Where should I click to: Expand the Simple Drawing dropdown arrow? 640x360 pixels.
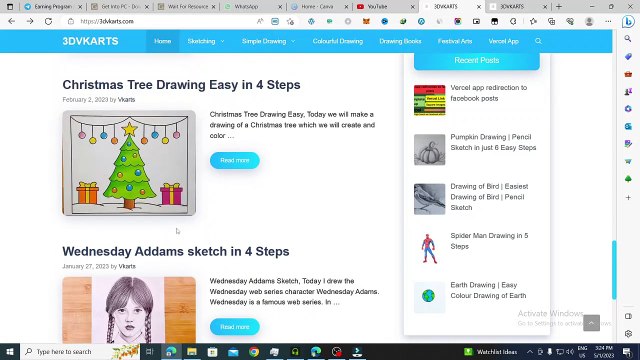click(293, 41)
